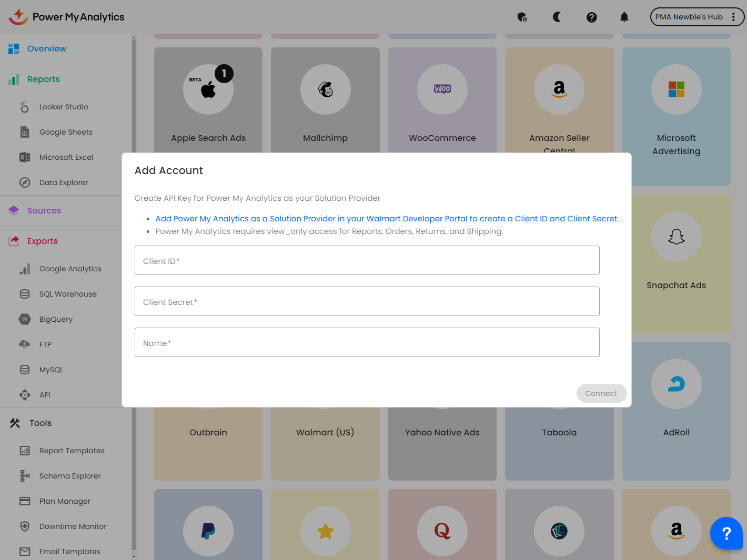Toggle dark mode moon icon
747x560 pixels.
557,17
